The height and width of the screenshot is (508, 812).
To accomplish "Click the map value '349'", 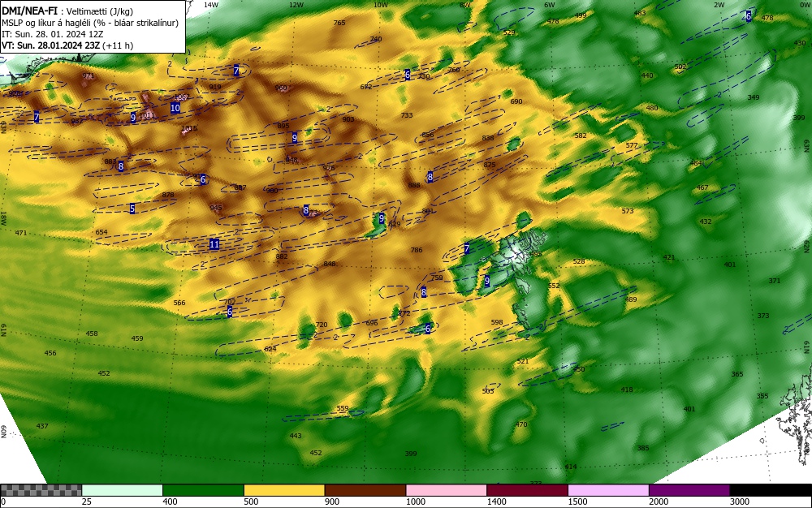I will (x=754, y=97).
